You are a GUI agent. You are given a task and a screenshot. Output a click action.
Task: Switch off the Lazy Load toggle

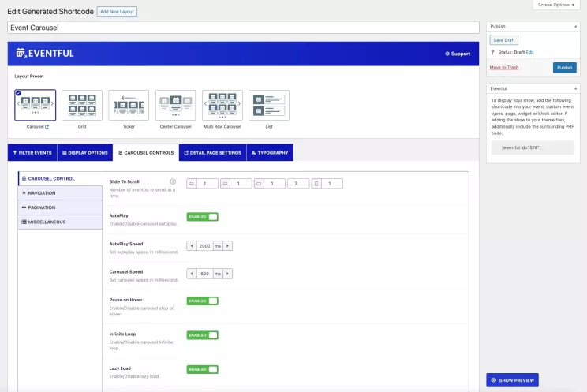coord(202,369)
